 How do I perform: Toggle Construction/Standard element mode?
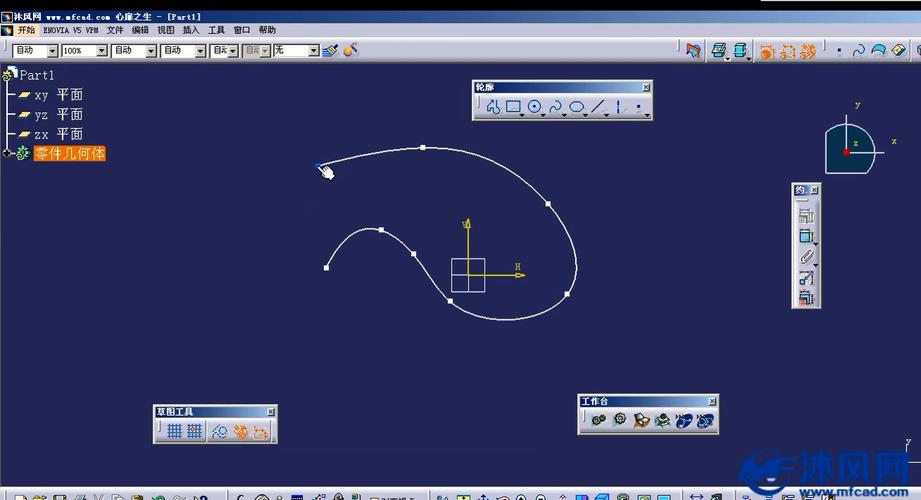tap(219, 431)
